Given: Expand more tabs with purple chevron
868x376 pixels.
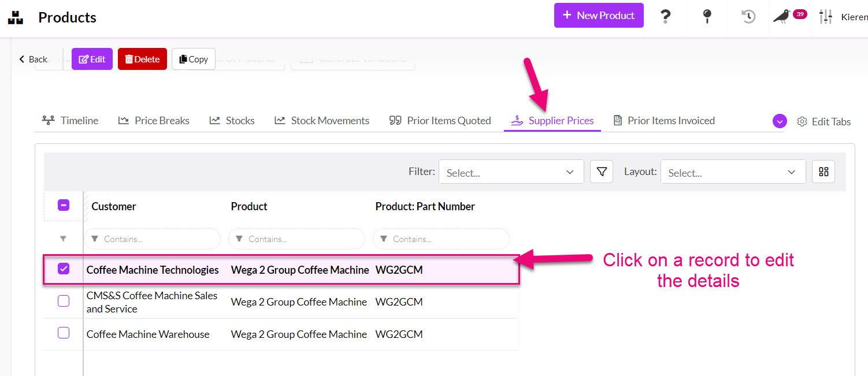Looking at the screenshot, I should 780,121.
